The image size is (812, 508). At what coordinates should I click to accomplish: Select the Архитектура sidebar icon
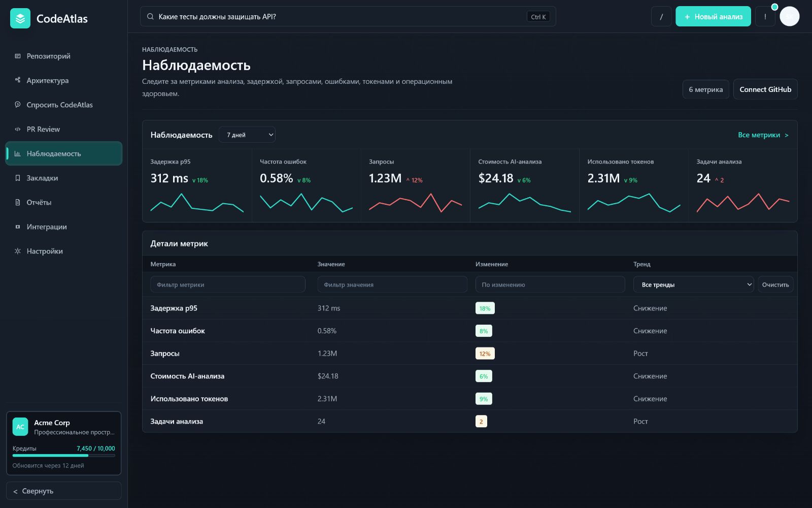click(18, 80)
